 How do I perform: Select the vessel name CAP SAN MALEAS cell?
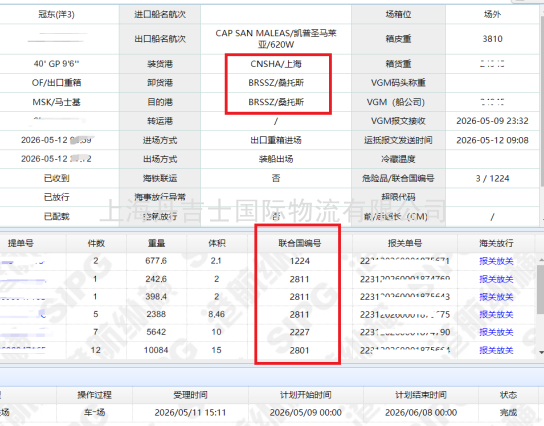click(x=276, y=39)
